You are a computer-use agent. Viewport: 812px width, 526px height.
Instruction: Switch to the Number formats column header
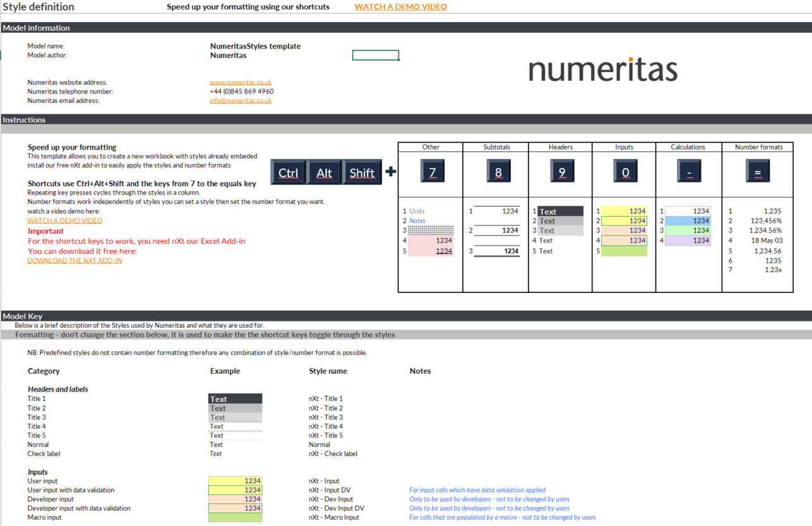coord(758,146)
